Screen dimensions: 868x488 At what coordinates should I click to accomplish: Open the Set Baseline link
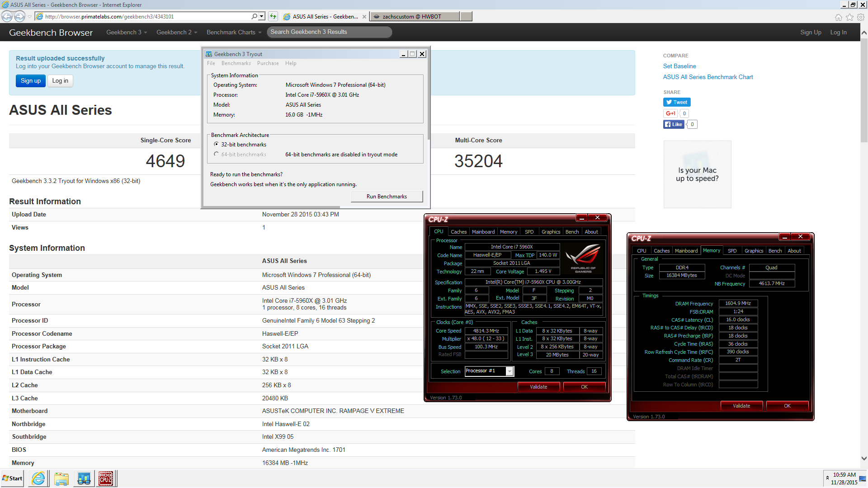click(x=679, y=66)
